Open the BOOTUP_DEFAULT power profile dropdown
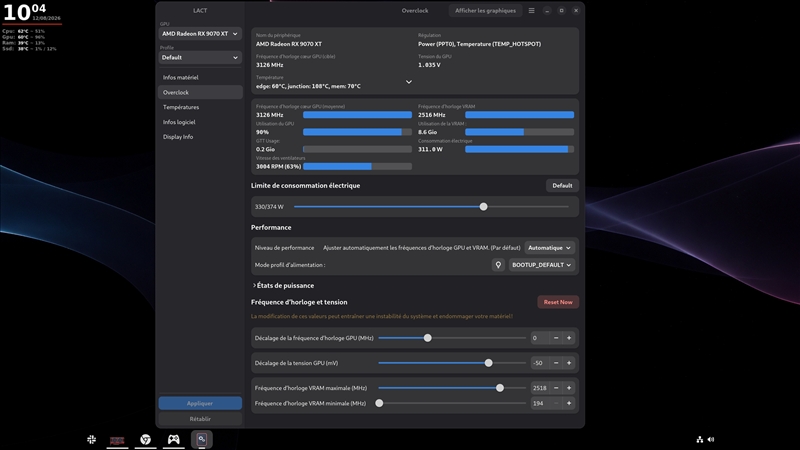800x450 pixels. pyautogui.click(x=541, y=265)
